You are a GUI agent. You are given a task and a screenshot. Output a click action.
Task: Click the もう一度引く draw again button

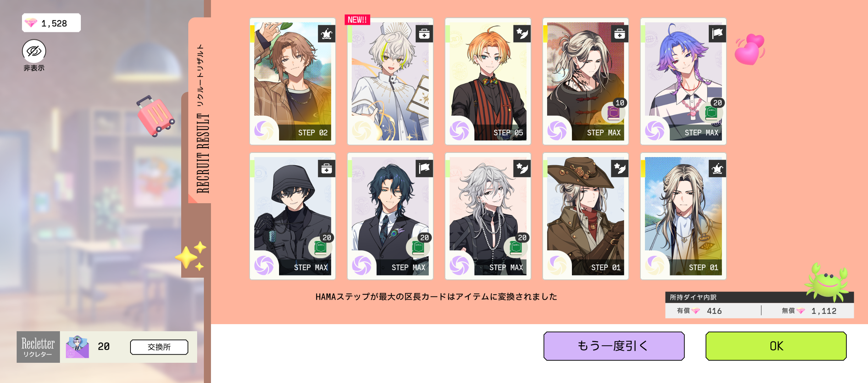[614, 346]
